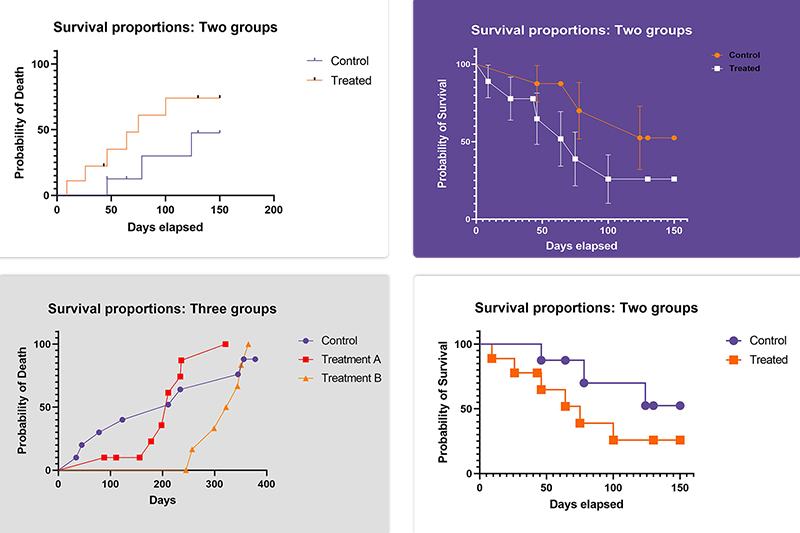Click the Control legend marker in purple-background chart

click(717, 55)
